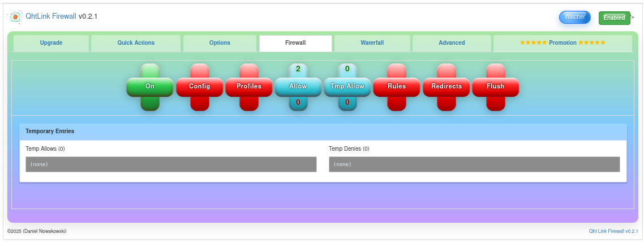Open the Redirects button
Image resolution: width=644 pixels, height=242 pixels.
pos(446,87)
